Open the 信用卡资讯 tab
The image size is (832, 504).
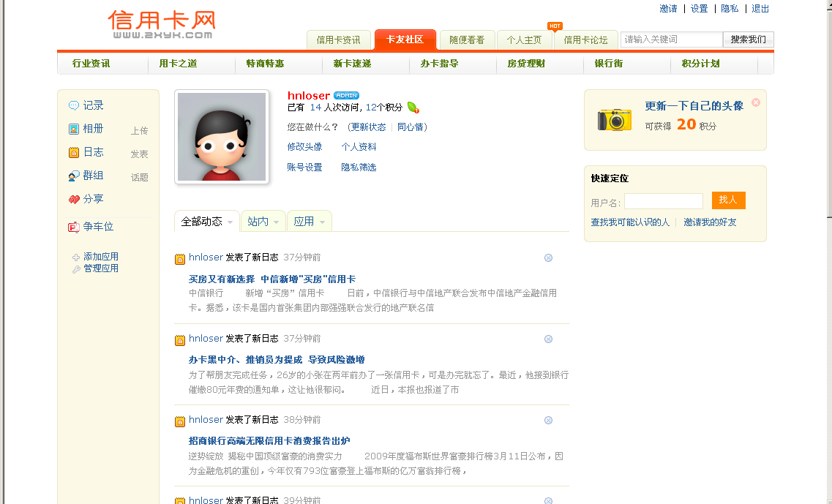click(x=339, y=40)
